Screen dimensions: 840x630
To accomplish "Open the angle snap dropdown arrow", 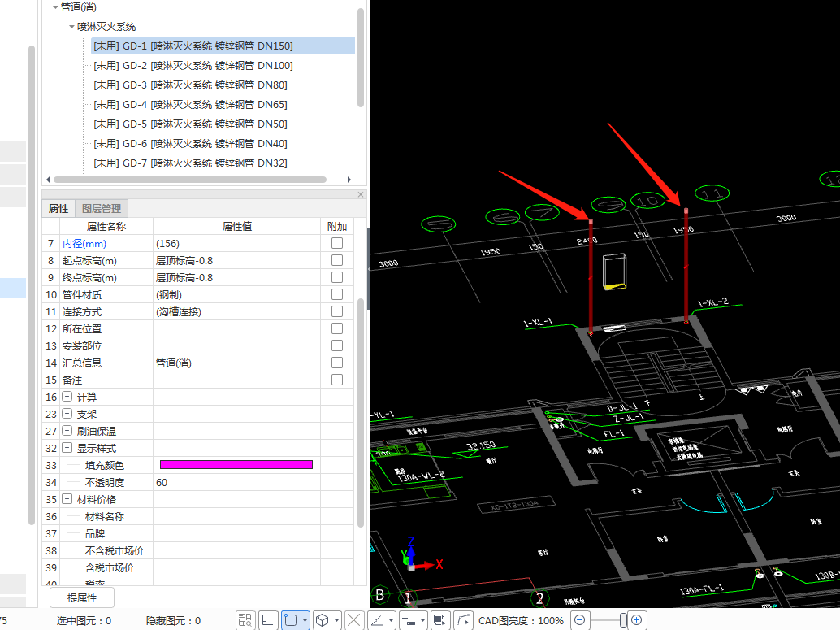I will tap(391, 620).
